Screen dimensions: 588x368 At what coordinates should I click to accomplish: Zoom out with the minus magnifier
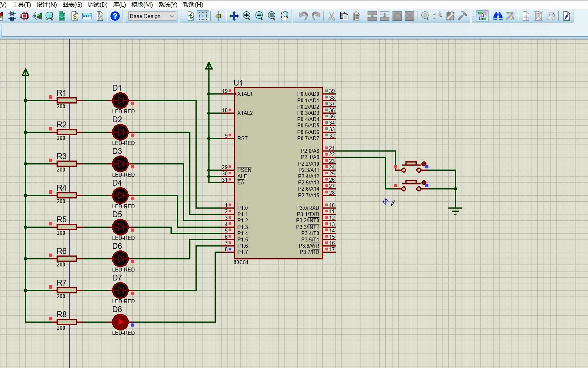[x=259, y=16]
